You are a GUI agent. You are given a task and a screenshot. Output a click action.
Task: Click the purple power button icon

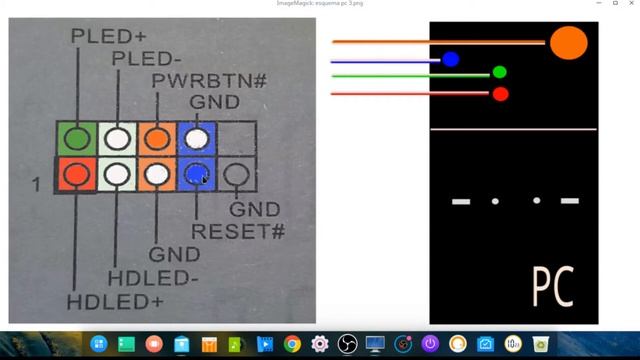click(x=430, y=344)
